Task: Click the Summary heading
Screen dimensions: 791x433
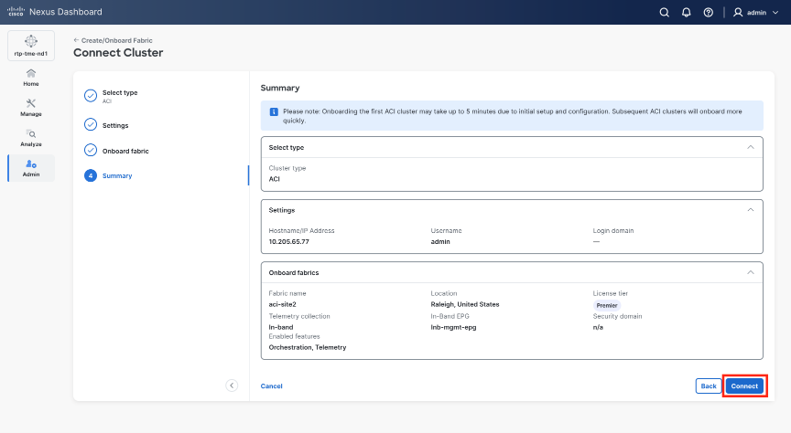Action: click(x=280, y=88)
